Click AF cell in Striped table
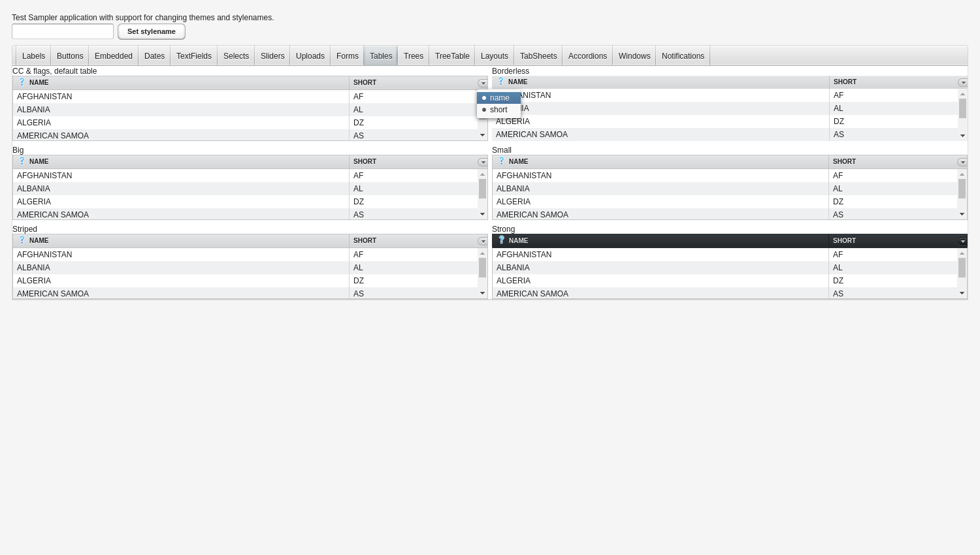The height and width of the screenshot is (555, 980). pyautogui.click(x=413, y=255)
